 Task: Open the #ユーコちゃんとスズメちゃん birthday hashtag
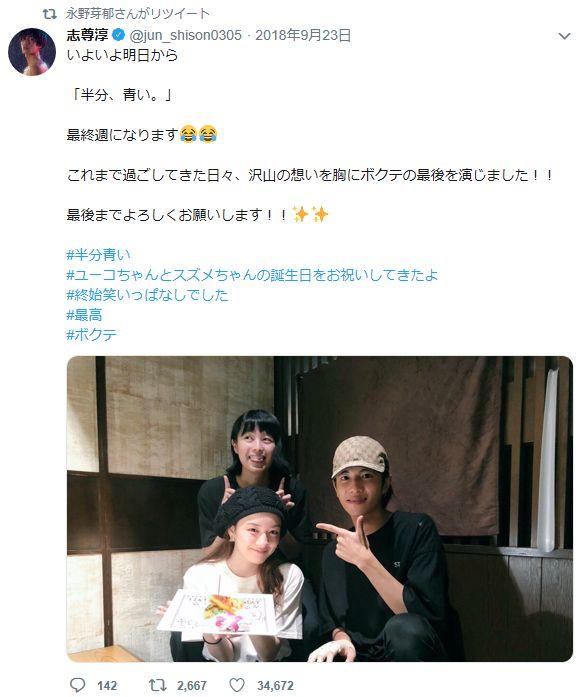click(252, 275)
